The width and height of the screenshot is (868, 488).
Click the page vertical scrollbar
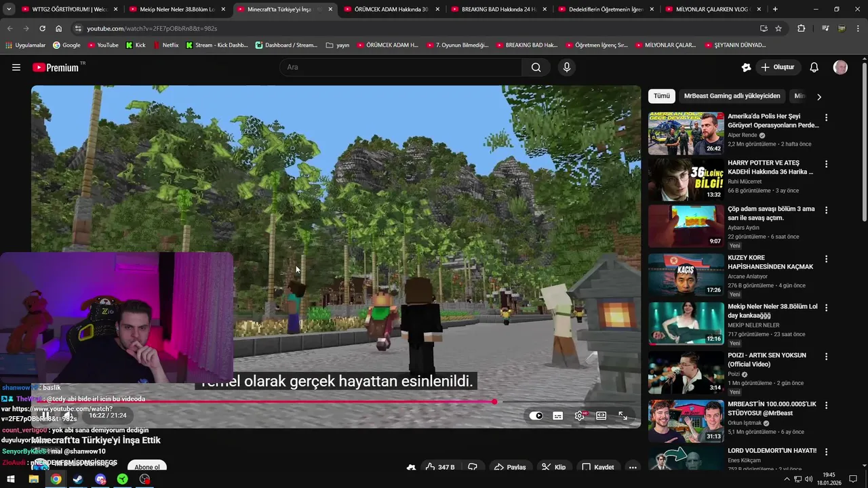pyautogui.click(x=864, y=141)
